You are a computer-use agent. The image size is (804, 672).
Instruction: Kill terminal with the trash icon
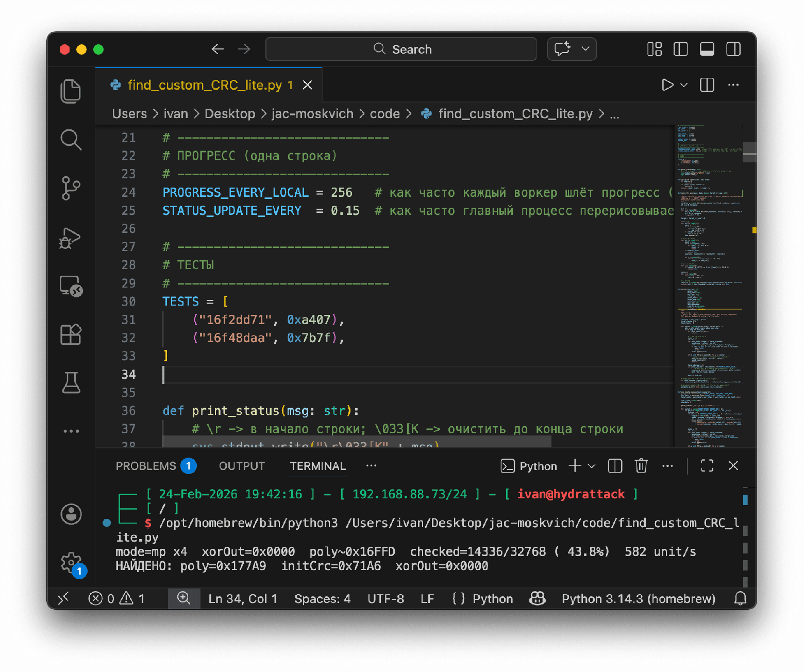click(x=641, y=466)
